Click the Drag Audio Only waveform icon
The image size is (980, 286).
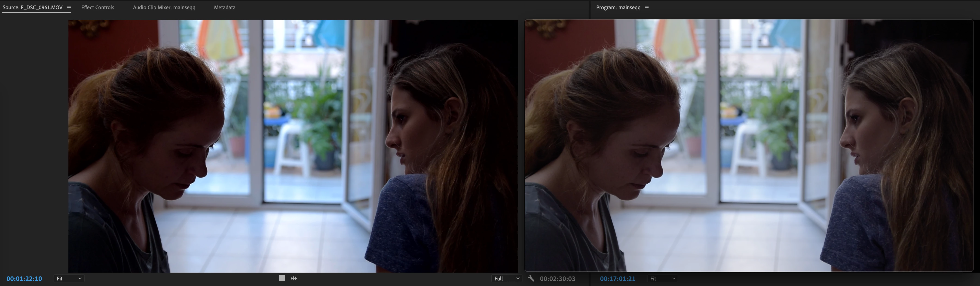coord(294,278)
